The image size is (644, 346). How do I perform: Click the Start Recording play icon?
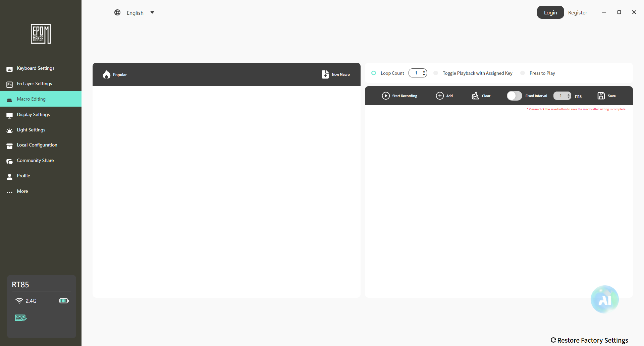click(386, 96)
